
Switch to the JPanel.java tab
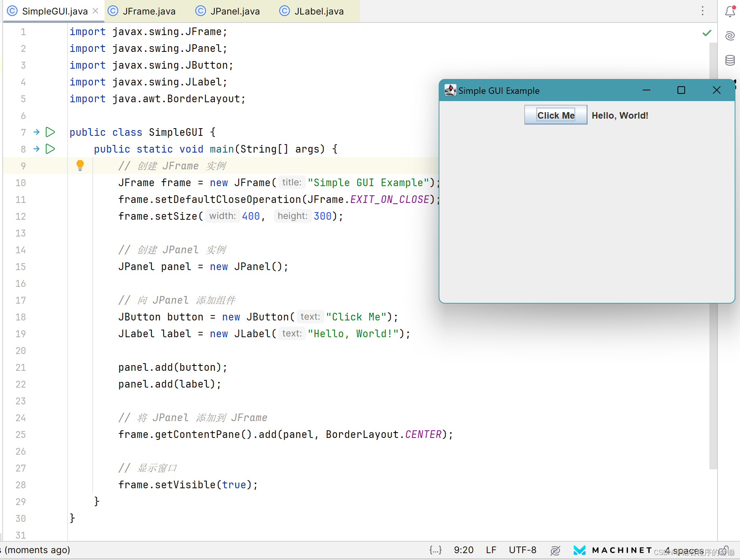coord(228,11)
